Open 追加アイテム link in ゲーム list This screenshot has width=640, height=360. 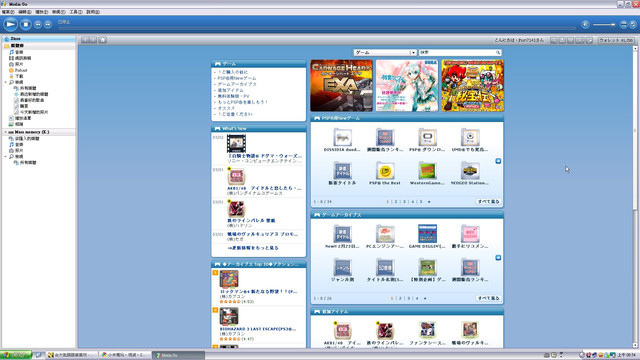tap(230, 90)
